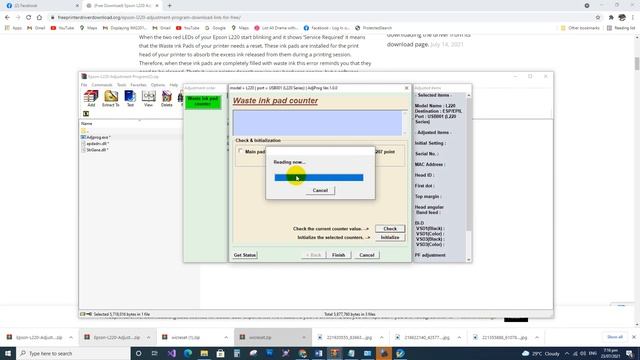
Task: Expand options for the 218822140 jpg download
Action: [459, 338]
